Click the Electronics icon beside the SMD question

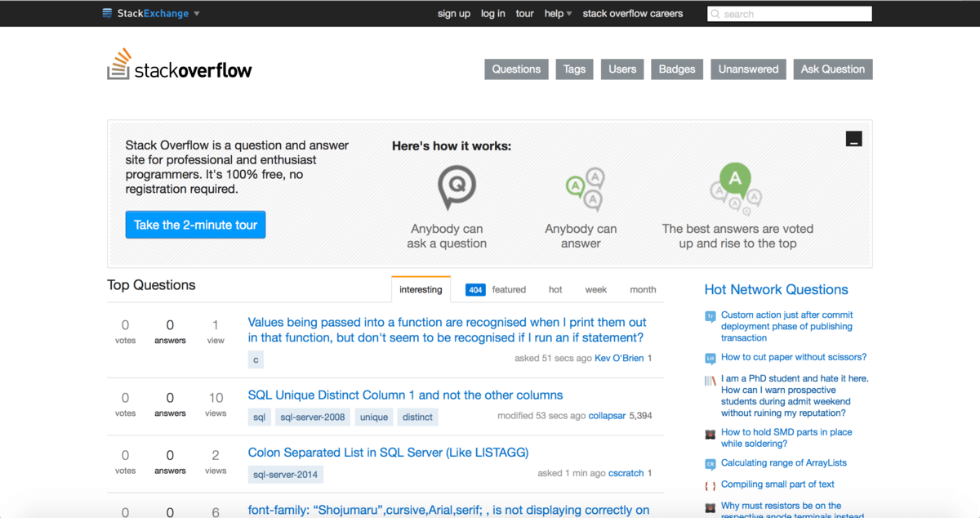coord(709,433)
